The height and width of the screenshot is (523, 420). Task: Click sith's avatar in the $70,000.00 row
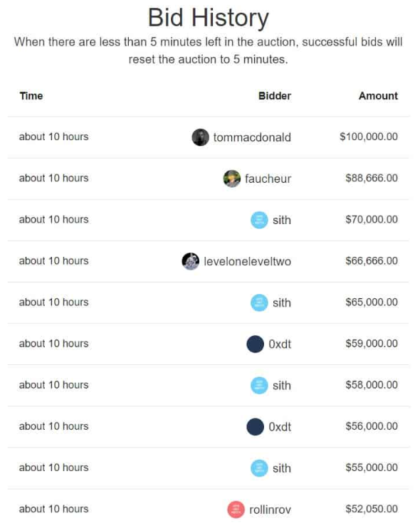[x=259, y=220]
